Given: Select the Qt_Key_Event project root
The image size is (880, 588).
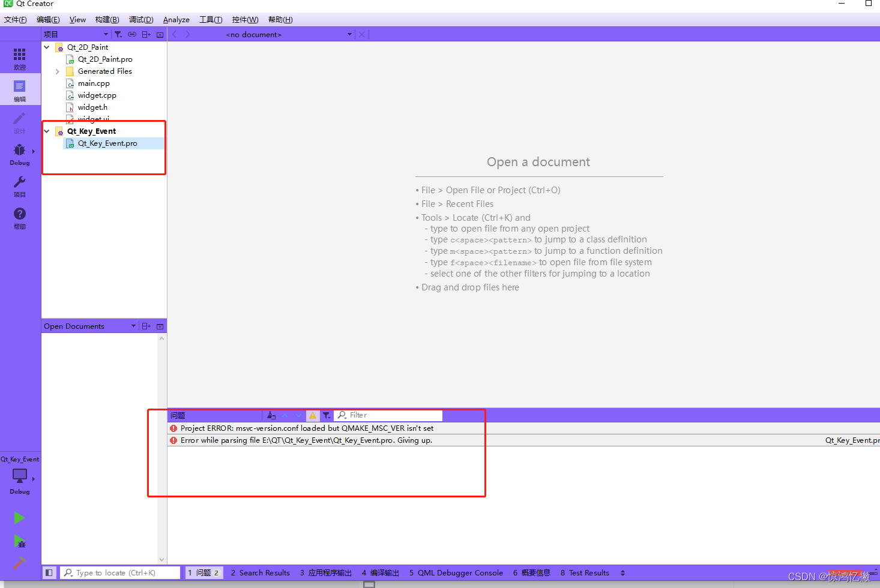Looking at the screenshot, I should (x=91, y=131).
